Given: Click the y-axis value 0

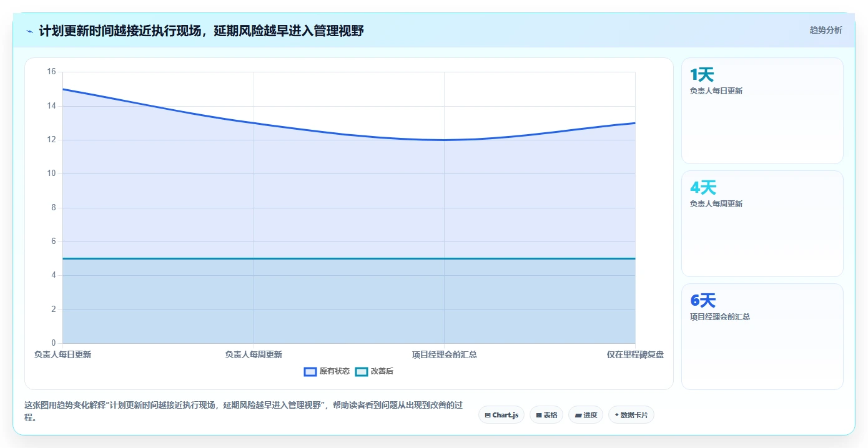Looking at the screenshot, I should [x=53, y=343].
